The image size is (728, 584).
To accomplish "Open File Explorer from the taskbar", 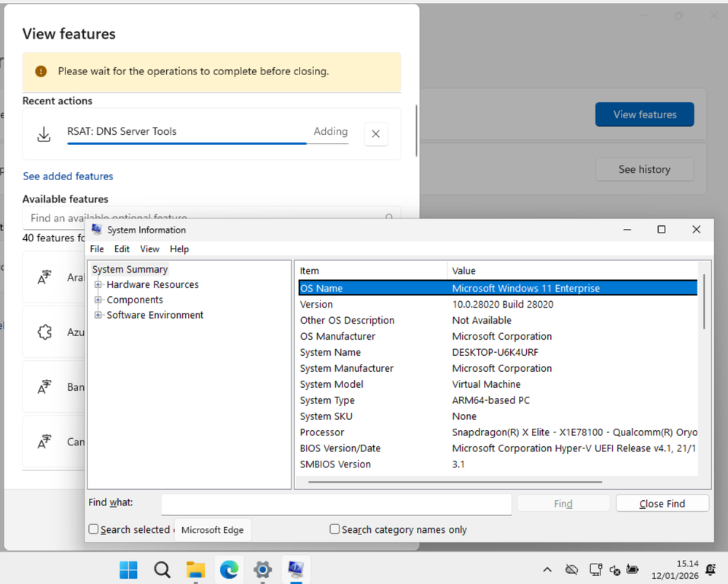I will pos(195,569).
